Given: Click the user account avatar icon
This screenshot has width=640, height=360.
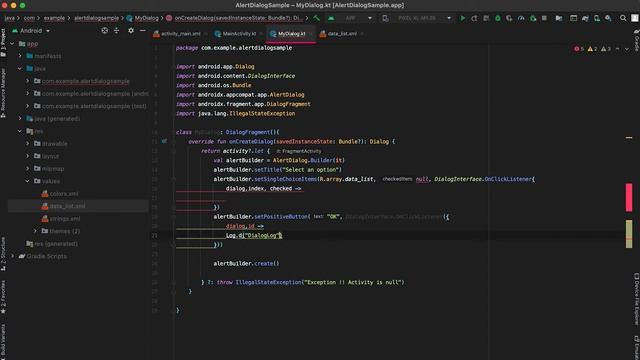Looking at the screenshot, I should (635, 18).
